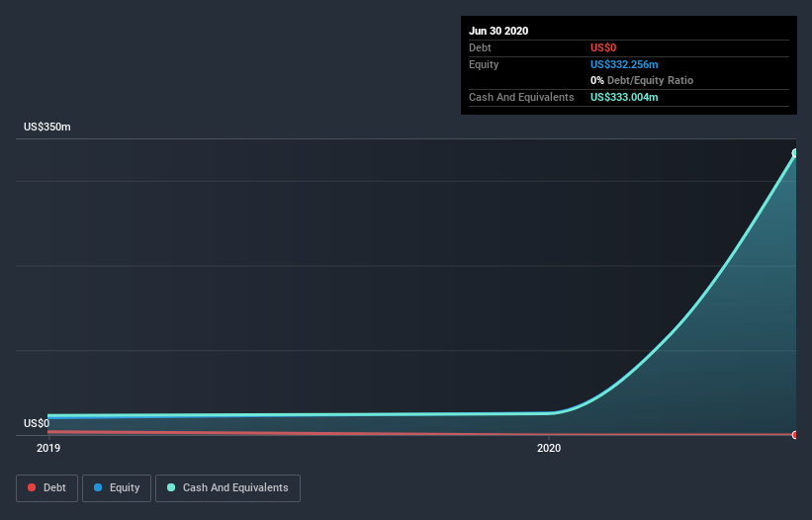Viewport: 812px width, 520px height.
Task: Click the 2019 x-axis label
Action: pyautogui.click(x=48, y=448)
